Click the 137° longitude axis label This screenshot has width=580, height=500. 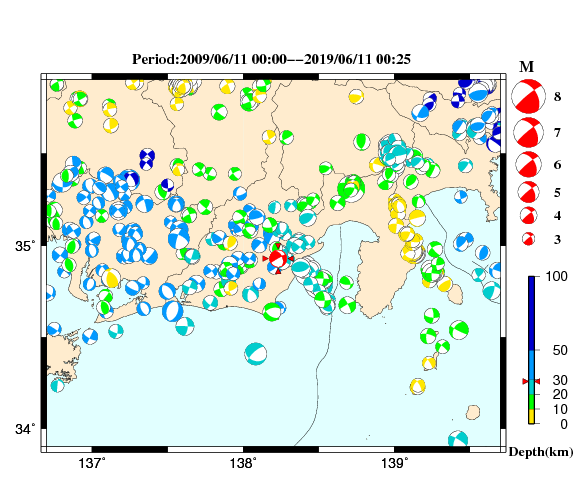pyautogui.click(x=92, y=463)
